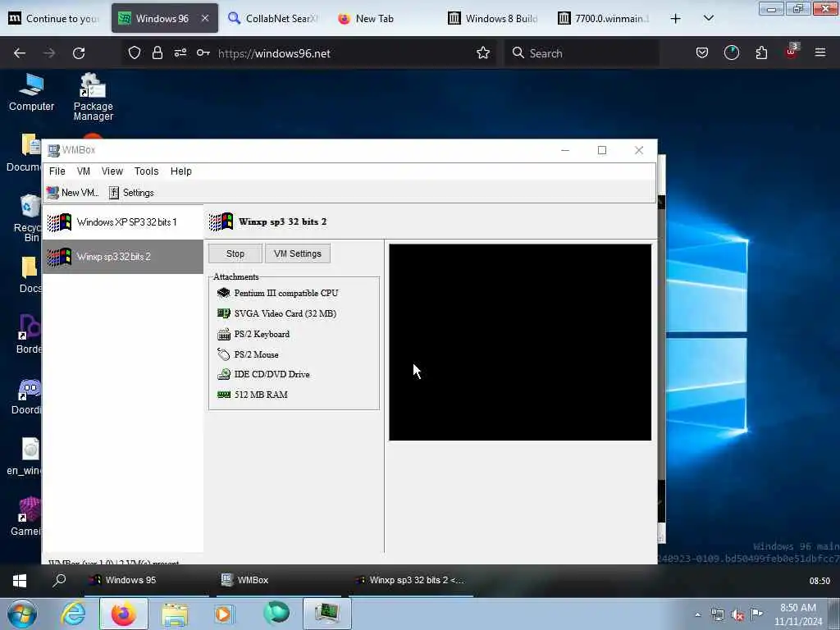Click the 512 MB RAM label
This screenshot has width=840, height=630.
click(261, 395)
